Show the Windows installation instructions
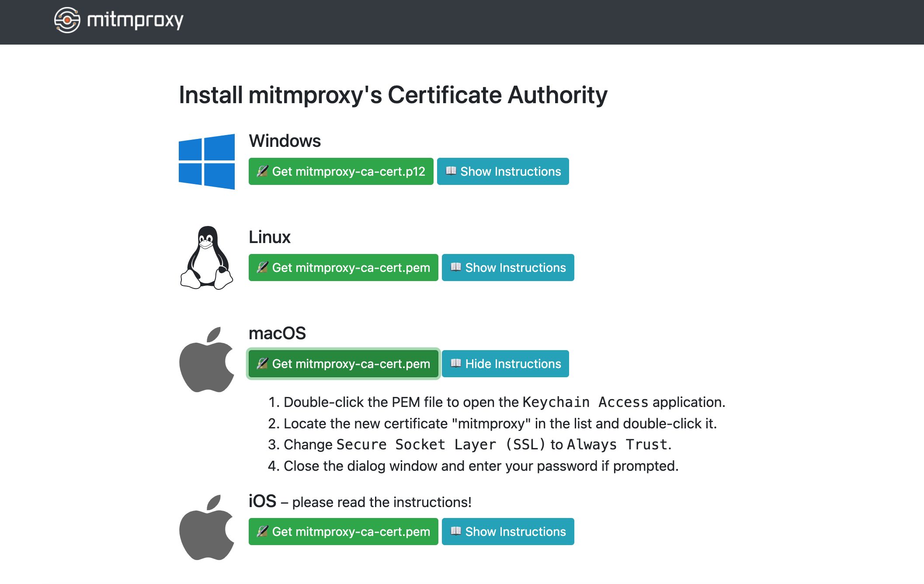924x584 pixels. click(x=503, y=171)
